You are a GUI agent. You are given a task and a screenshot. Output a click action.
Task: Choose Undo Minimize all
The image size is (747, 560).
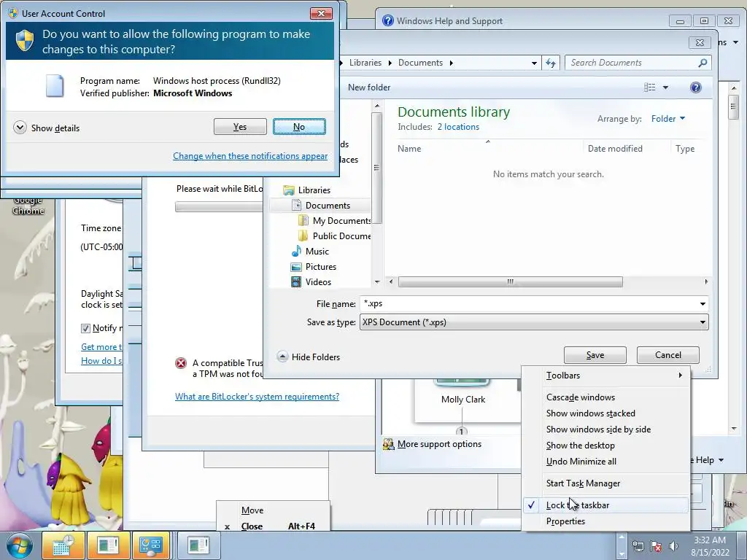[x=606, y=462]
